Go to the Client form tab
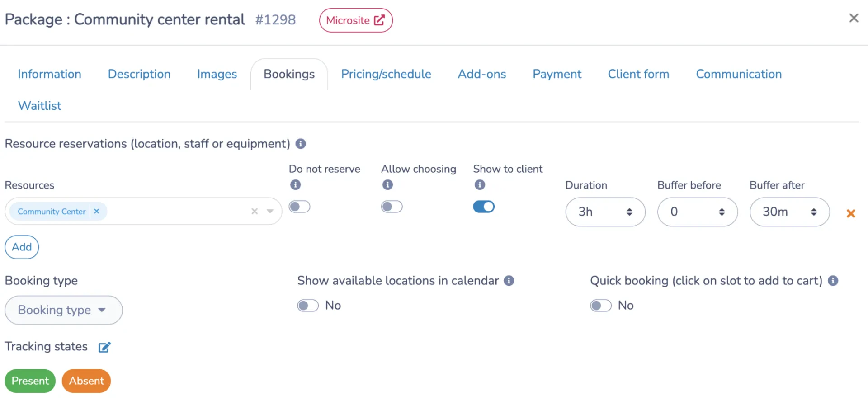Screen dimensions: 868x410 click(638, 74)
